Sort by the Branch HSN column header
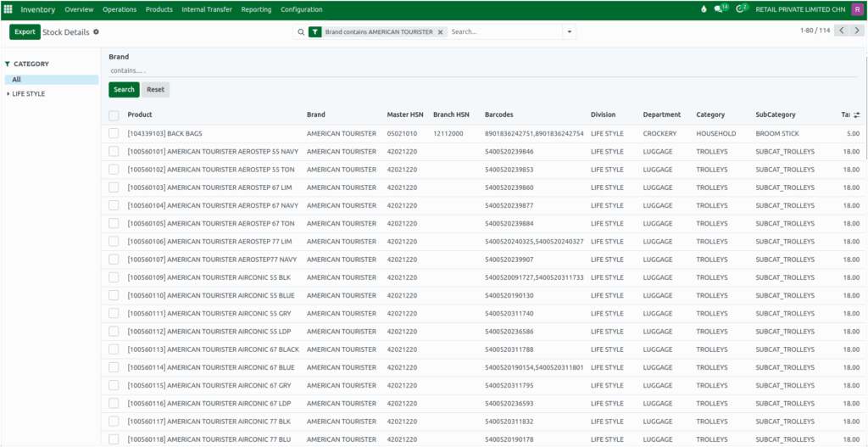This screenshot has height=447, width=868. point(451,115)
